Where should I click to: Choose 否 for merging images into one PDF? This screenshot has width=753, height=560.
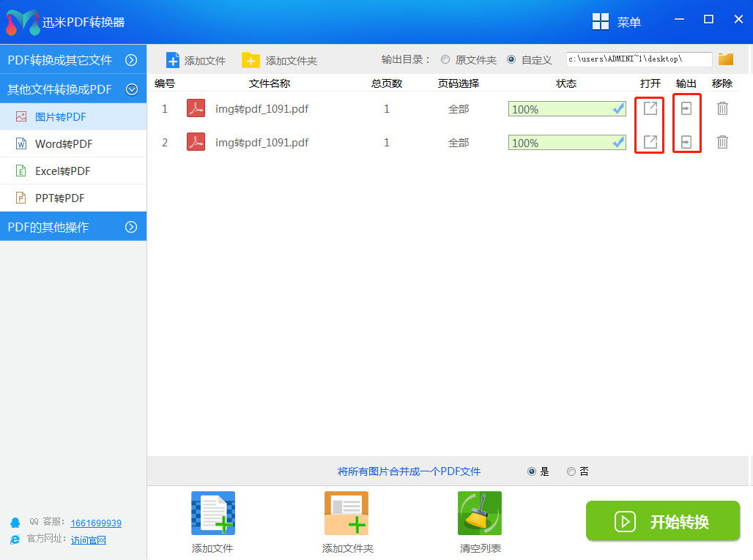point(571,472)
